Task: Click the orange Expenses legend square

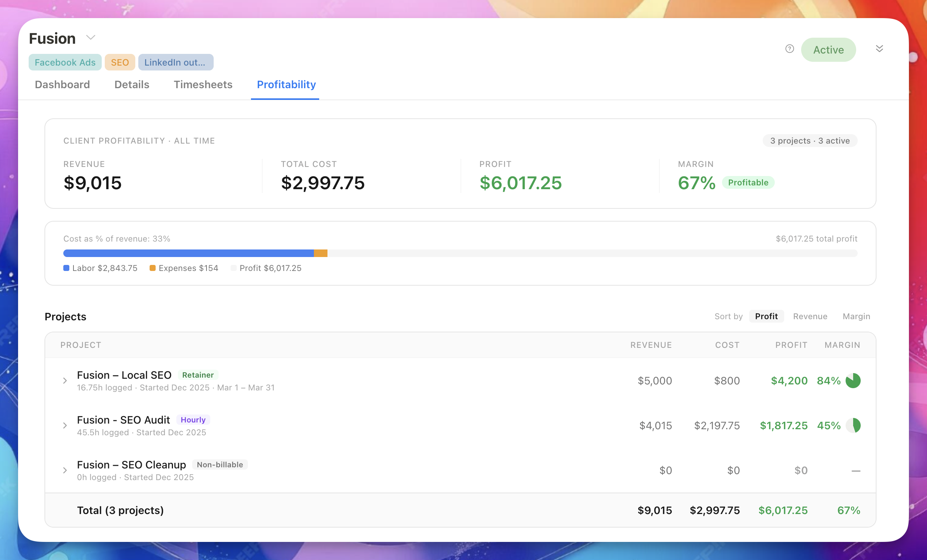Action: click(x=153, y=268)
